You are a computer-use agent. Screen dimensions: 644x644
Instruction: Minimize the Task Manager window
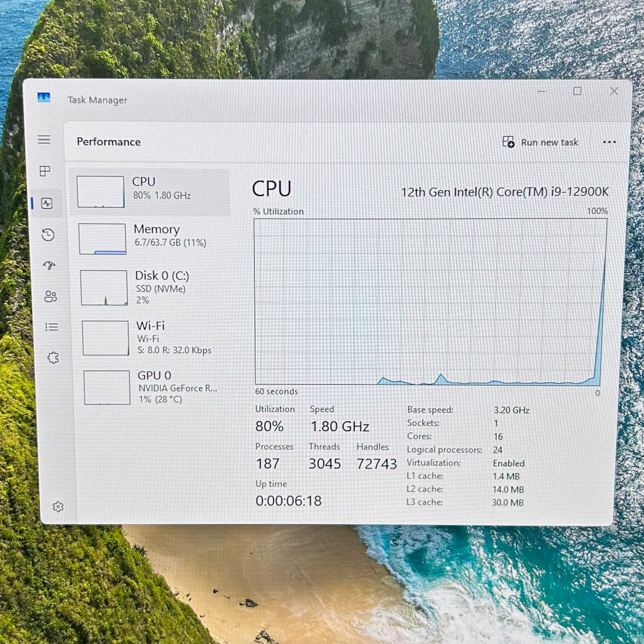coord(541,92)
